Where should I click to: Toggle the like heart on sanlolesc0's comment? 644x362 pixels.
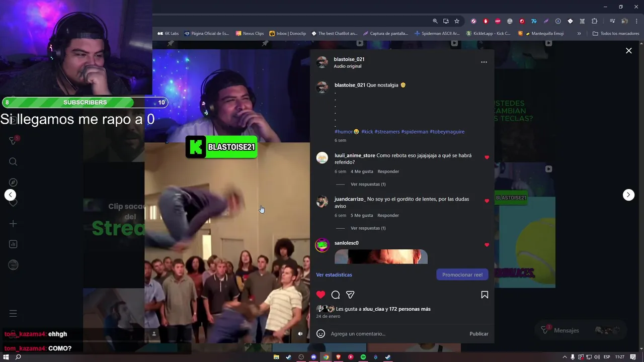487,245
